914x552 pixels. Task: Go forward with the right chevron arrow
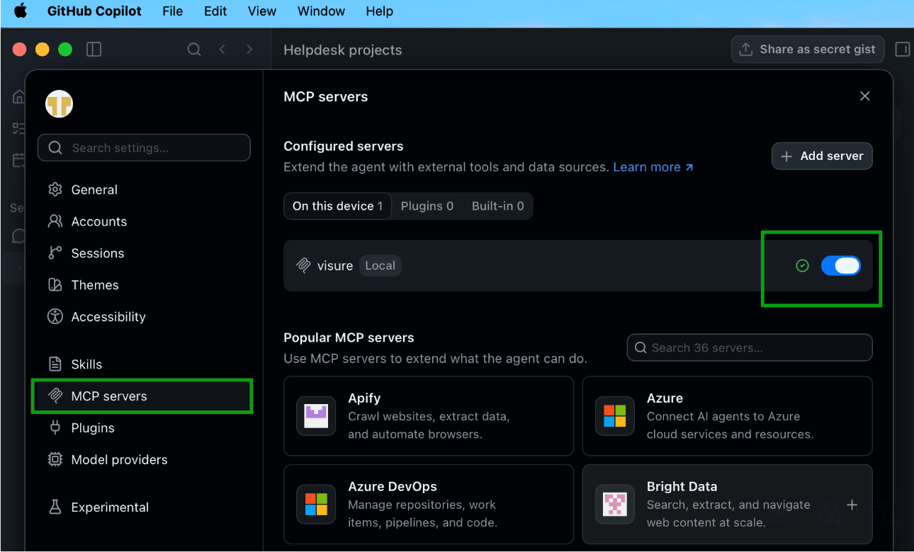coord(249,50)
